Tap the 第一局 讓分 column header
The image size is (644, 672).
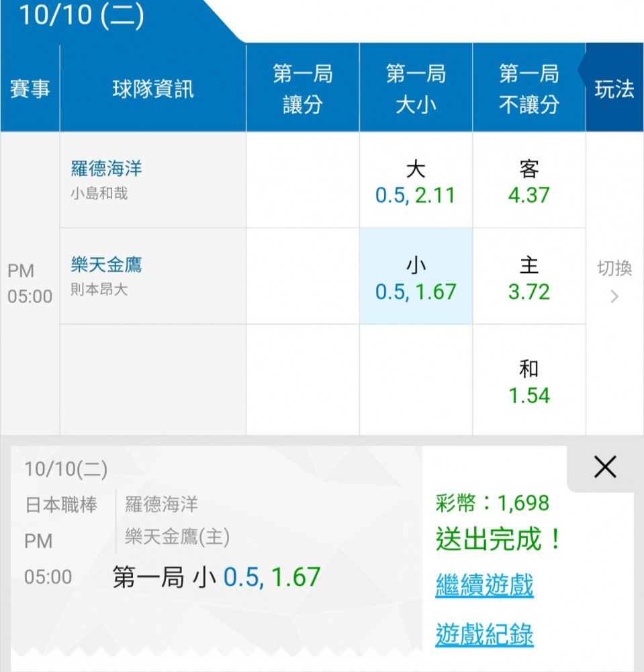(303, 89)
